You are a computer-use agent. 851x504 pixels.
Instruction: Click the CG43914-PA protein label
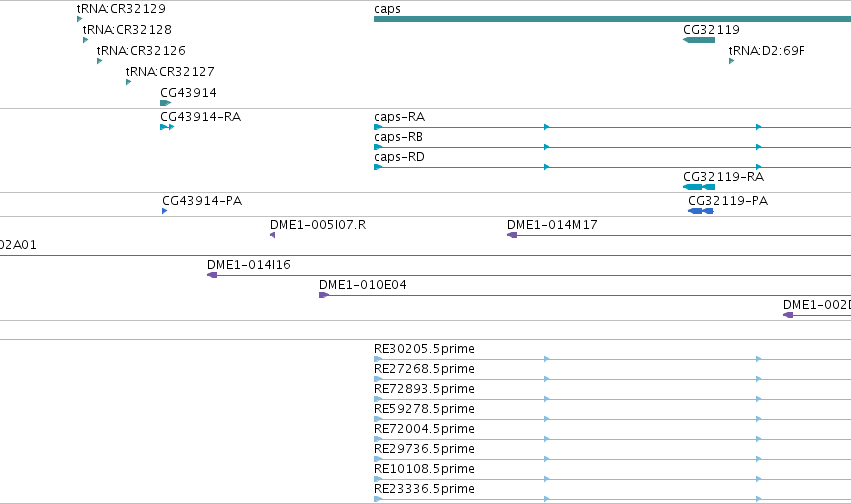pyautogui.click(x=202, y=201)
